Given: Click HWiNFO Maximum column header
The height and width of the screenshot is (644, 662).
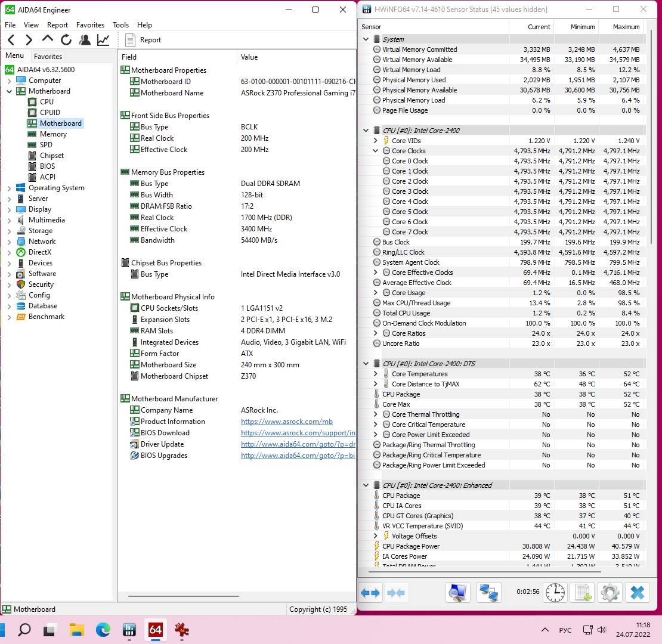Looking at the screenshot, I should pyautogui.click(x=622, y=27).
